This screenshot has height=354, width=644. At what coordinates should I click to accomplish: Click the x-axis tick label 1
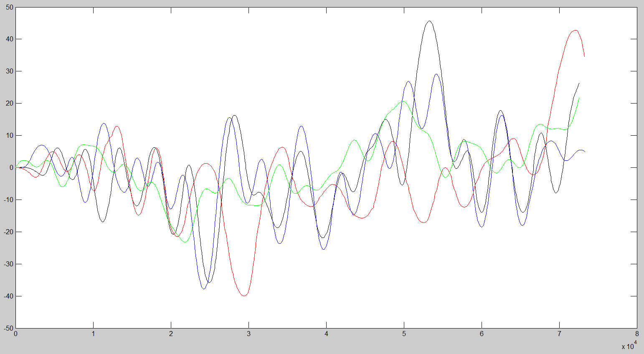coord(94,334)
